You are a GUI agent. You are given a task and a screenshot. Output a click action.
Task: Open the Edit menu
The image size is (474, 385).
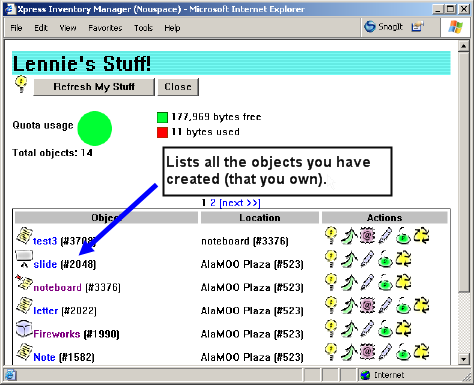coord(41,28)
